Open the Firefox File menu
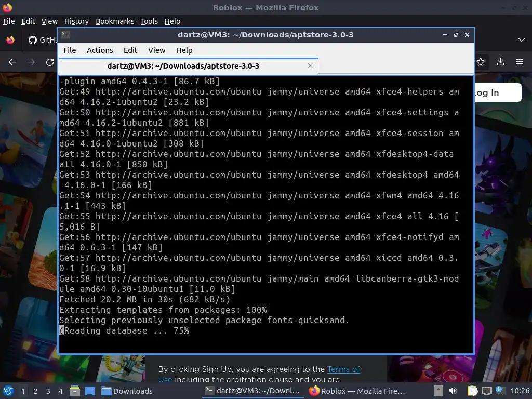Screen dimensions: 532x399 tap(9, 21)
